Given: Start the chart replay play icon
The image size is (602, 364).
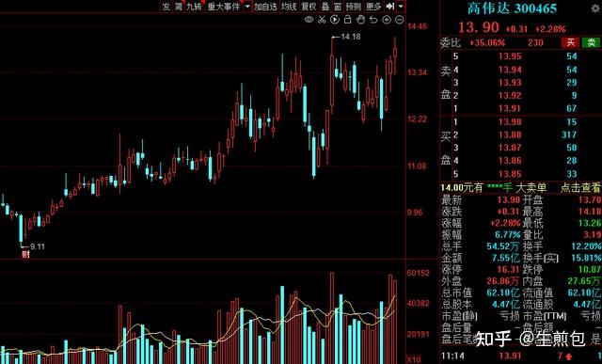Looking at the screenshot, I should [x=335, y=19].
